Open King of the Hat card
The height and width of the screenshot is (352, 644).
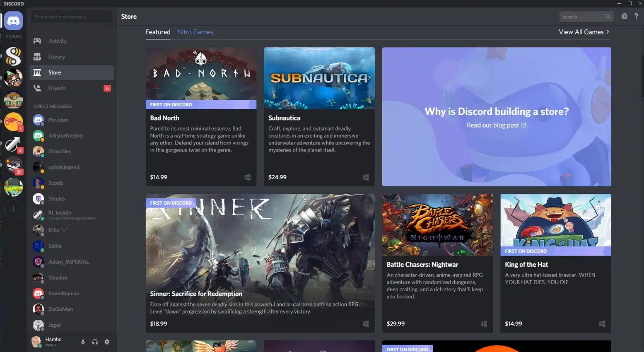pyautogui.click(x=556, y=263)
